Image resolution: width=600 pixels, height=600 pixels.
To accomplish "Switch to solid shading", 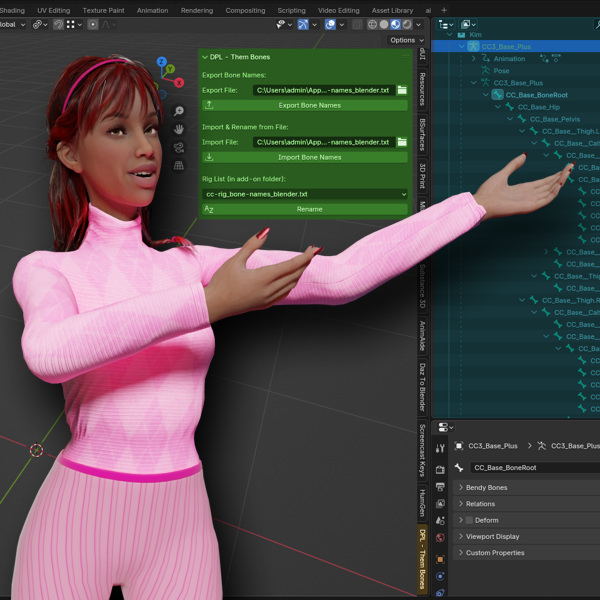I will point(384,24).
